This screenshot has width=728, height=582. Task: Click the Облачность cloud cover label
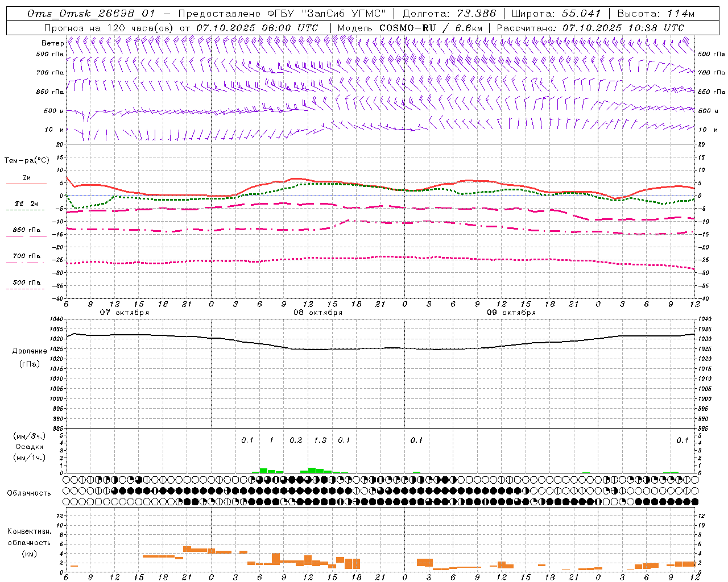(x=29, y=493)
